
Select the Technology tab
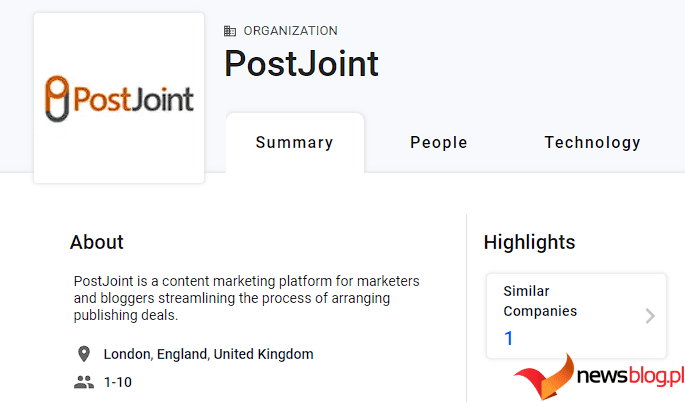(592, 143)
